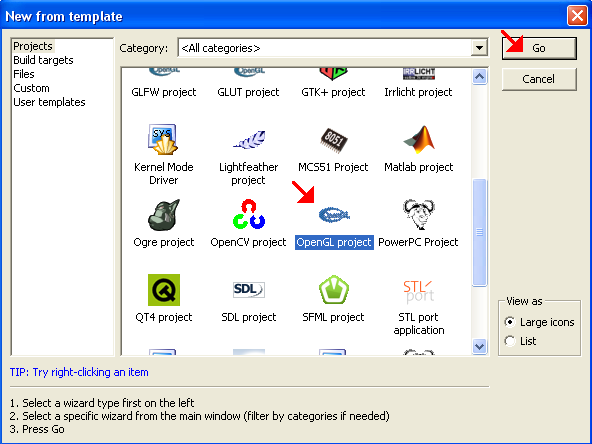This screenshot has width=592, height=444.
Task: Select the Files wizard type
Action: 24,74
